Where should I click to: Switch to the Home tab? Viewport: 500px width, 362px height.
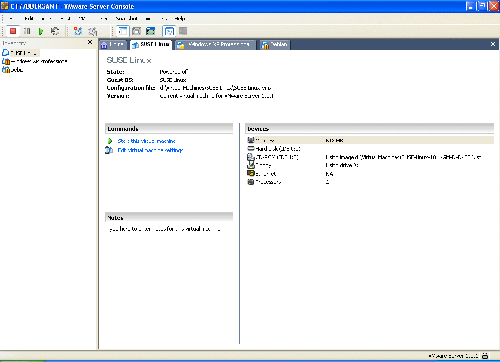113,45
